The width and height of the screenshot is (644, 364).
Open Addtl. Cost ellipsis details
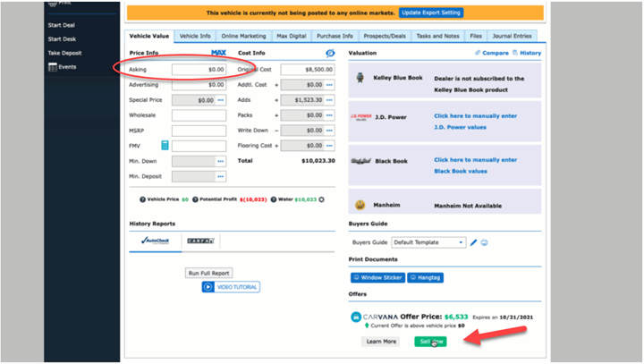(x=329, y=85)
